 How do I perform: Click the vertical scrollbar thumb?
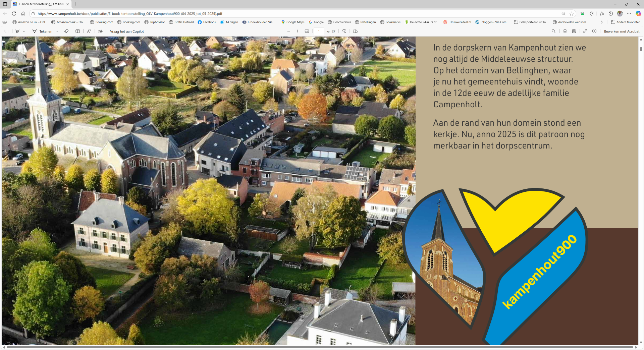point(641,49)
